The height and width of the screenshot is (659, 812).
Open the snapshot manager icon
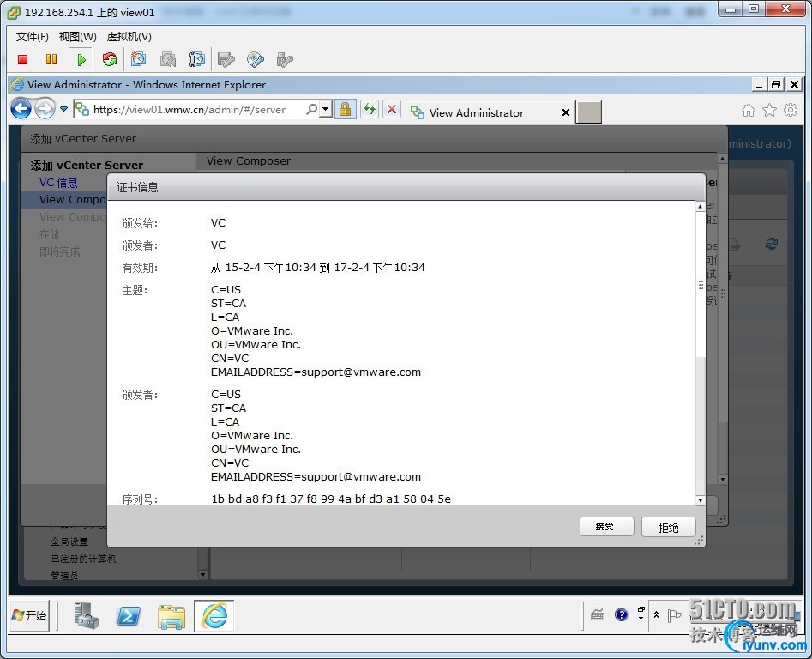(x=197, y=59)
